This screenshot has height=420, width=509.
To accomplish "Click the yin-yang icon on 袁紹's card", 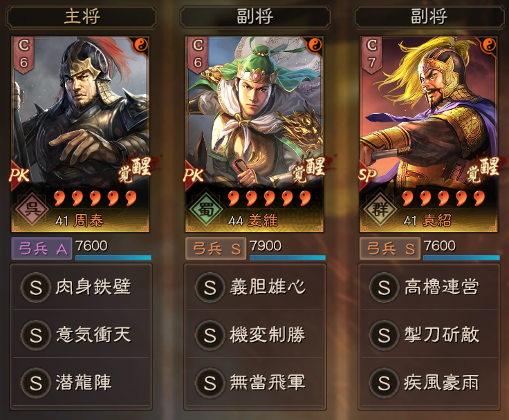I will (489, 45).
